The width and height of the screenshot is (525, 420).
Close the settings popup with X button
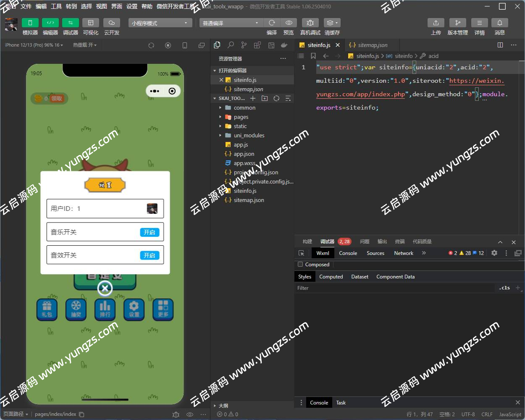pos(105,288)
